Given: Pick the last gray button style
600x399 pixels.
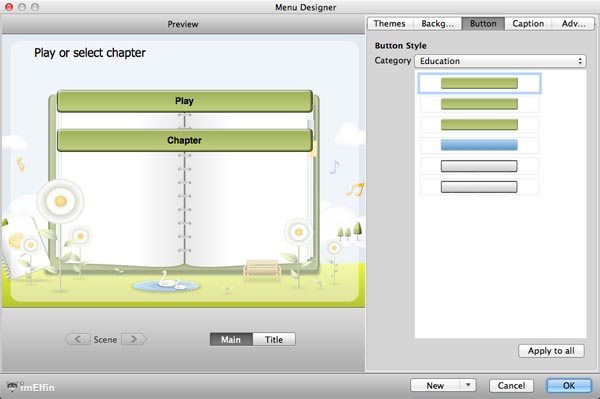Looking at the screenshot, I should point(479,187).
